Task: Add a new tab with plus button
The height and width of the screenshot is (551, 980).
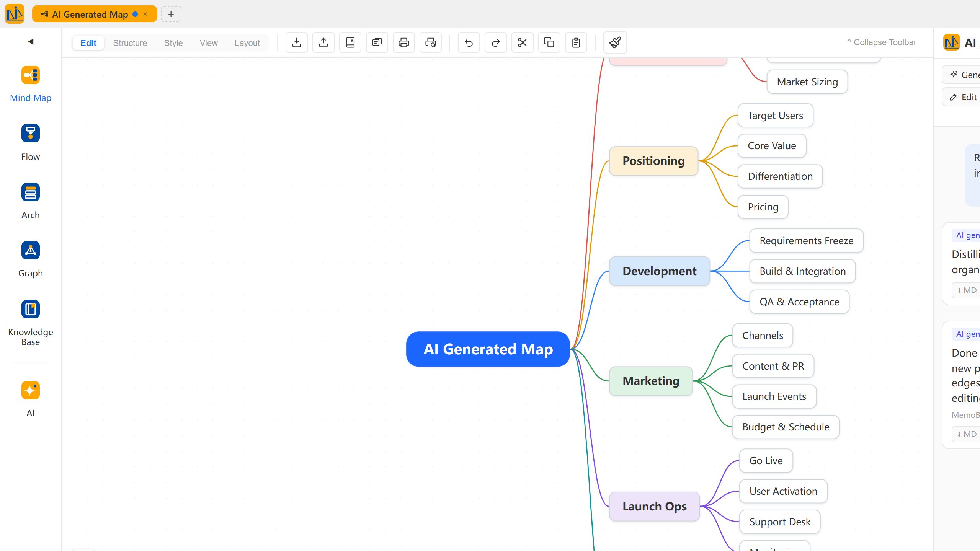Action: pos(171,14)
